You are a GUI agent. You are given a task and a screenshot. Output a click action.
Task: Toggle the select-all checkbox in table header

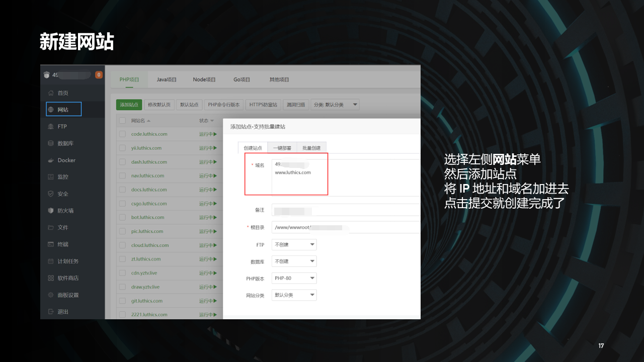click(122, 121)
